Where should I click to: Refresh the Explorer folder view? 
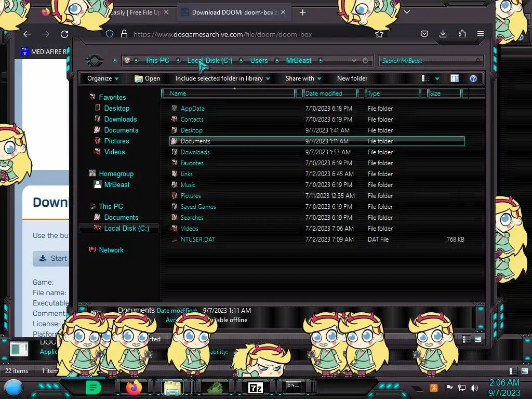(365, 60)
